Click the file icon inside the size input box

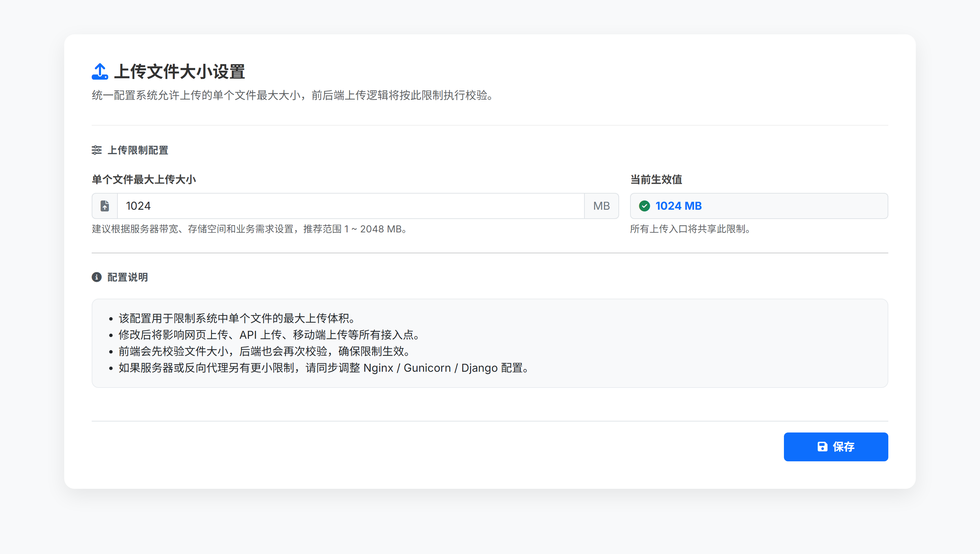(105, 206)
